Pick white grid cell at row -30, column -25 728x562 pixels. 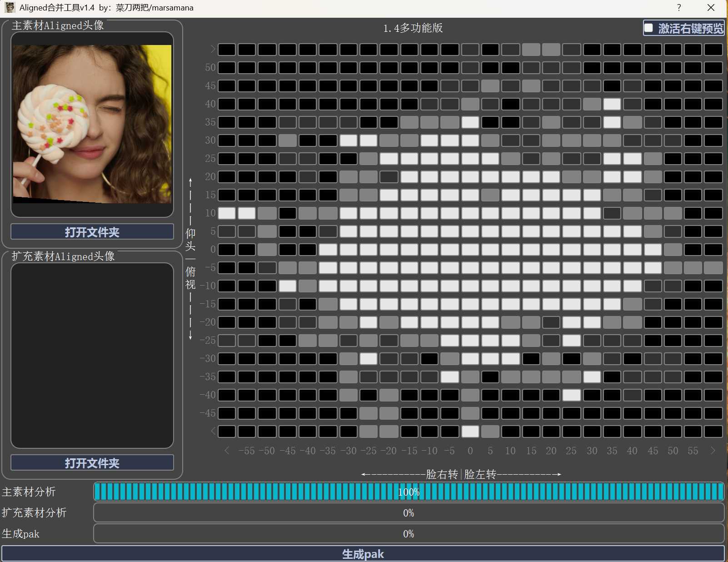coord(369,359)
